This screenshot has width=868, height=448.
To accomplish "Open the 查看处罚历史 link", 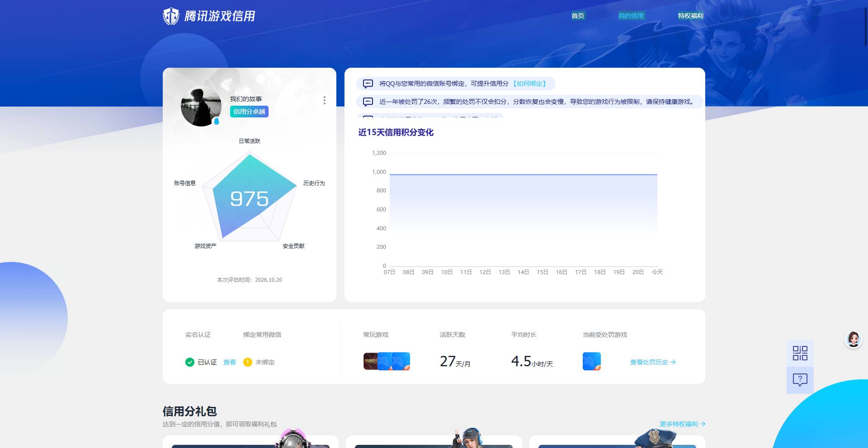I will (653, 362).
